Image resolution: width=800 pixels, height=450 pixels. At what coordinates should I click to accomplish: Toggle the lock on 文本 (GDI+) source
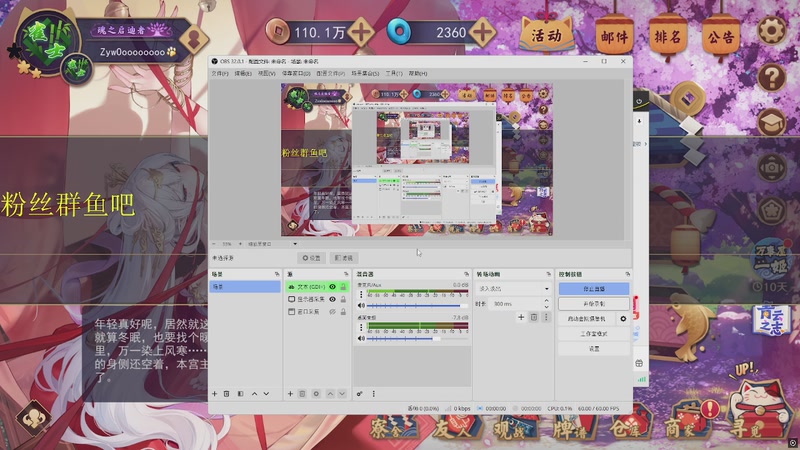pos(343,287)
